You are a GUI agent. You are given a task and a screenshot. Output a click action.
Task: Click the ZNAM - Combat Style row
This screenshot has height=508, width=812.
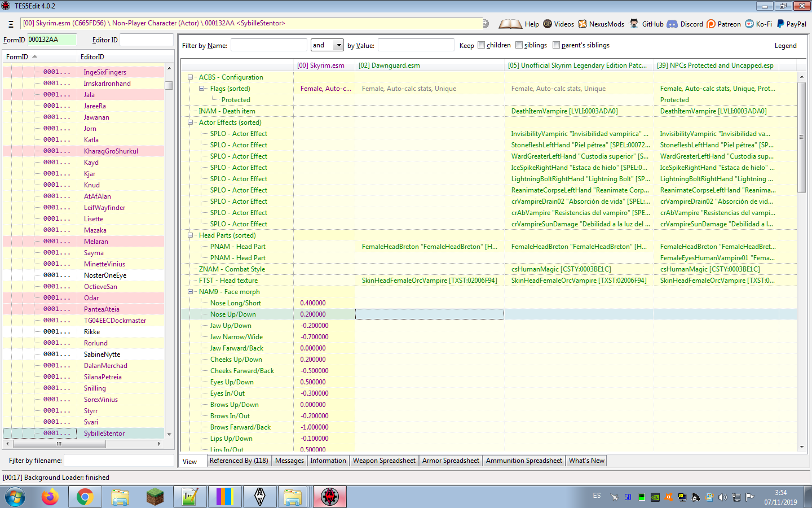(x=489, y=269)
